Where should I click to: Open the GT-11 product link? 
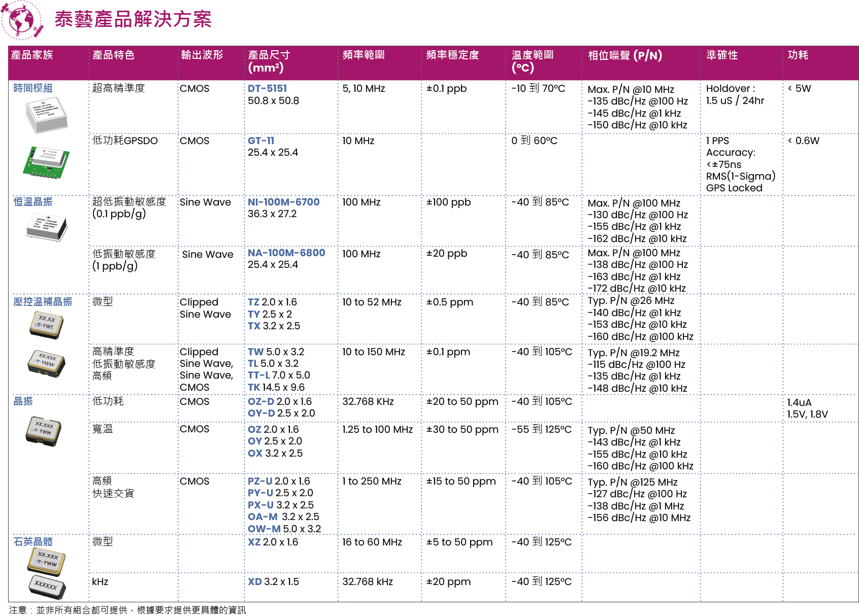point(261,141)
